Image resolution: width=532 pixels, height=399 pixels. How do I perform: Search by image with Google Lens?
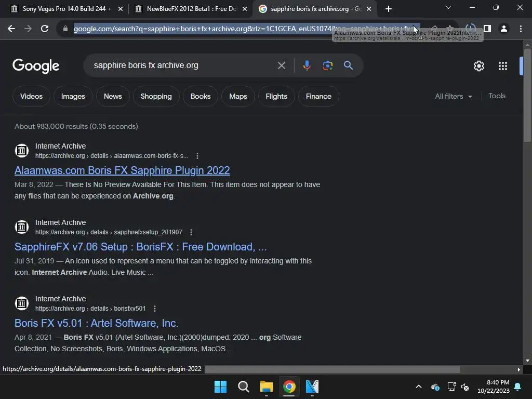(327, 65)
